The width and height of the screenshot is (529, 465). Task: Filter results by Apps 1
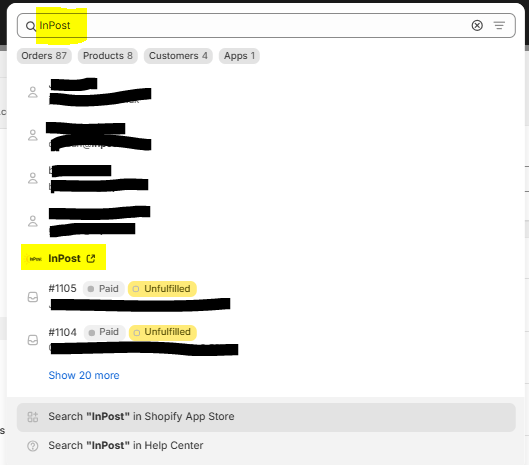[x=239, y=56]
